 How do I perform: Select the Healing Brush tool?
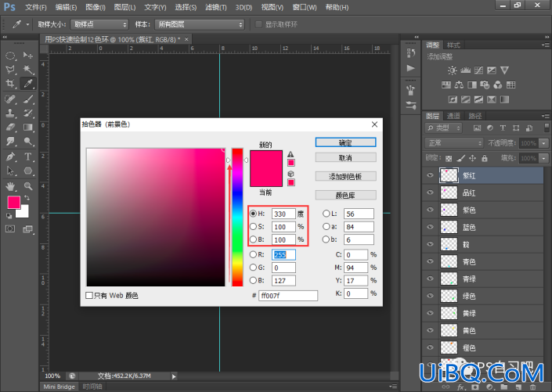[x=10, y=99]
